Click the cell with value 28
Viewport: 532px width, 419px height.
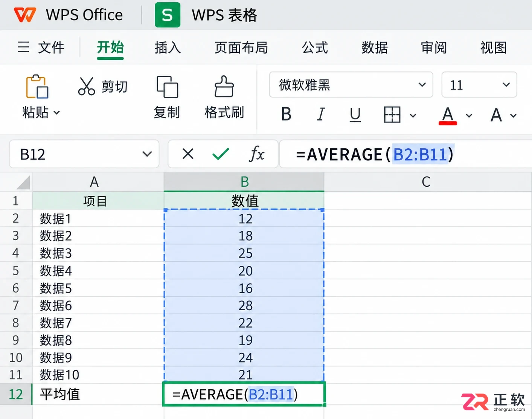click(244, 305)
